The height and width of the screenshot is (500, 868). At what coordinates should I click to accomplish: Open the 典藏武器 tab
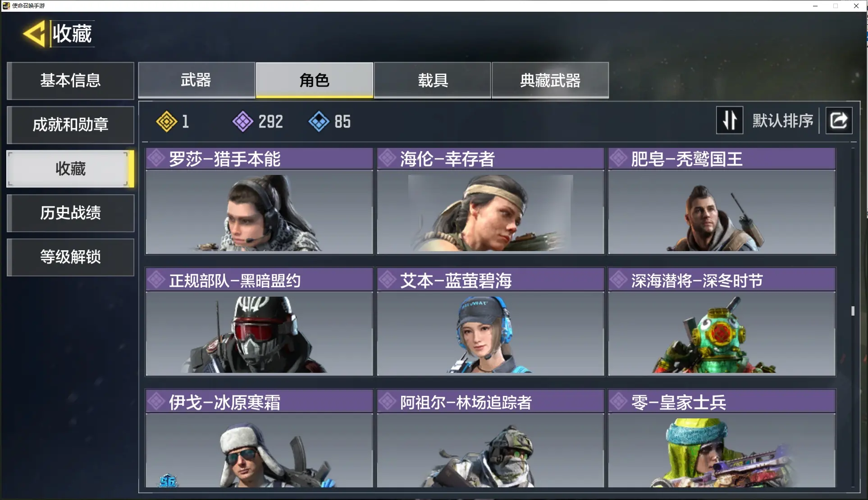pyautogui.click(x=550, y=80)
